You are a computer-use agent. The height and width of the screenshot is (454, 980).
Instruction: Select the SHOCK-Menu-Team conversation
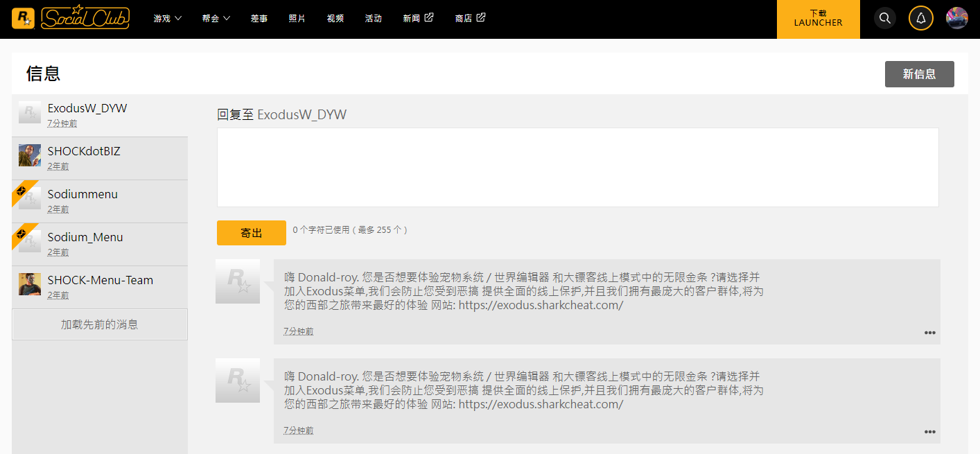click(x=100, y=288)
